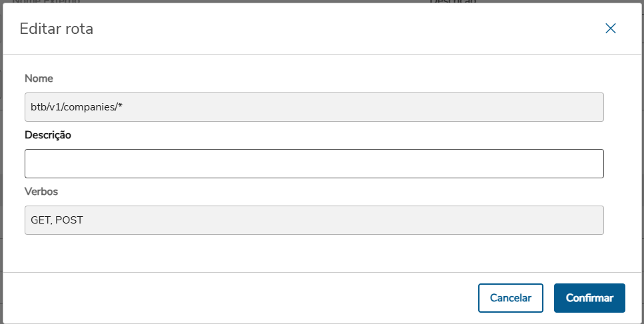
Task: Click the Nome field label
Action: (39, 79)
